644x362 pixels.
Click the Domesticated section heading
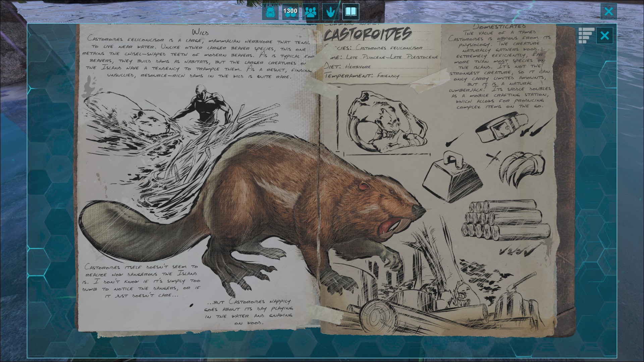499,26
